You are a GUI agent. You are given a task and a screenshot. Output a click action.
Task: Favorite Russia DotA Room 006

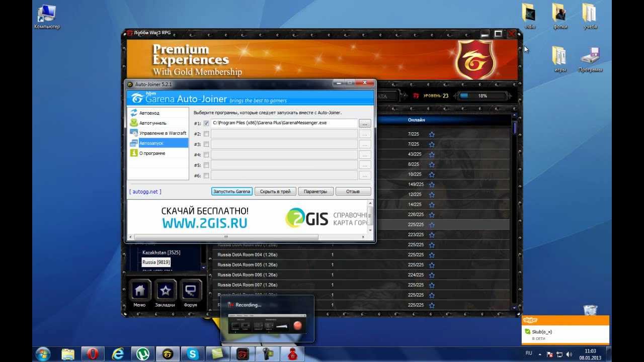pos(432,275)
